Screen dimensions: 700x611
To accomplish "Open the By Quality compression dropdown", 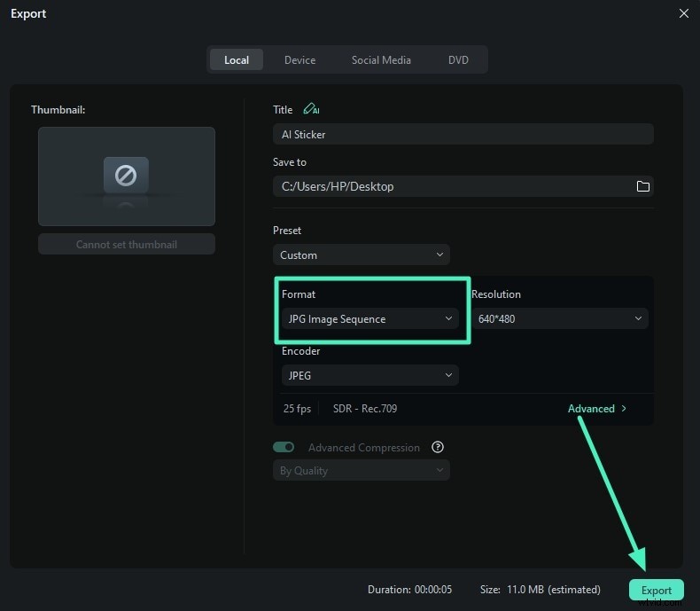I will 361,471.
